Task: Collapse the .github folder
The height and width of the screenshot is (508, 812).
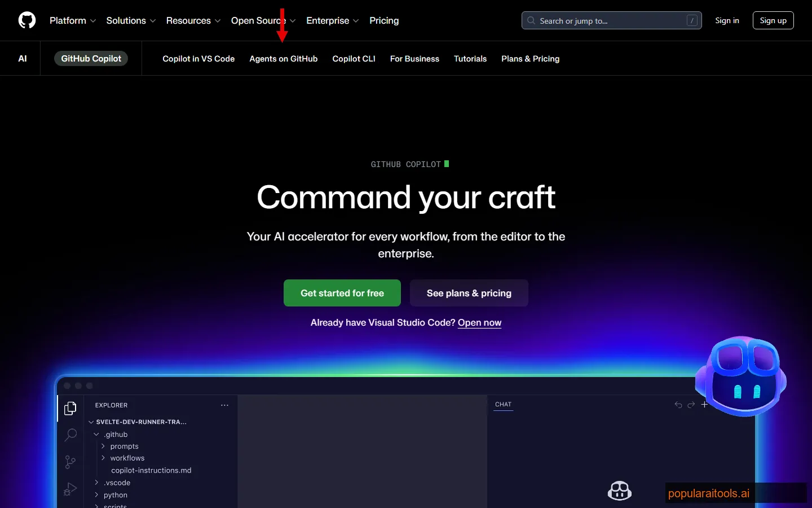Action: pos(96,434)
